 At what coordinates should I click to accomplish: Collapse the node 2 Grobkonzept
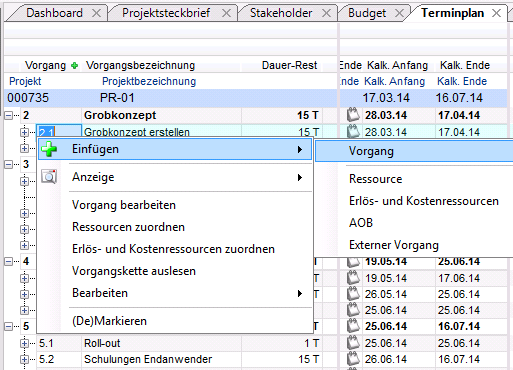[8, 116]
